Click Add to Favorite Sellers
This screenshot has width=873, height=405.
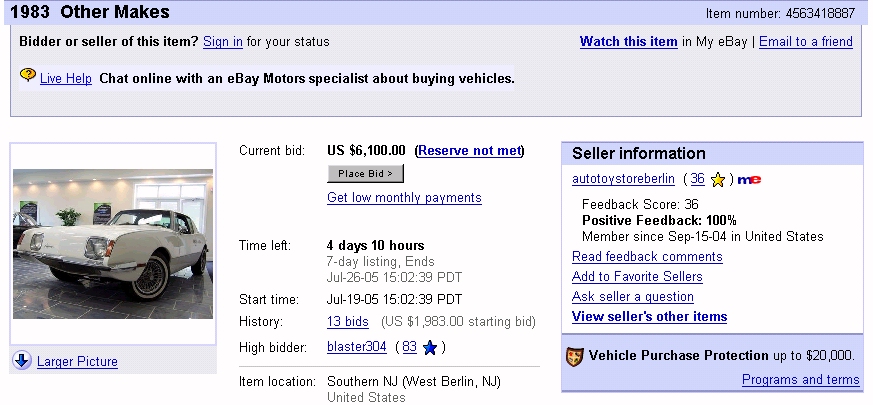pos(637,277)
